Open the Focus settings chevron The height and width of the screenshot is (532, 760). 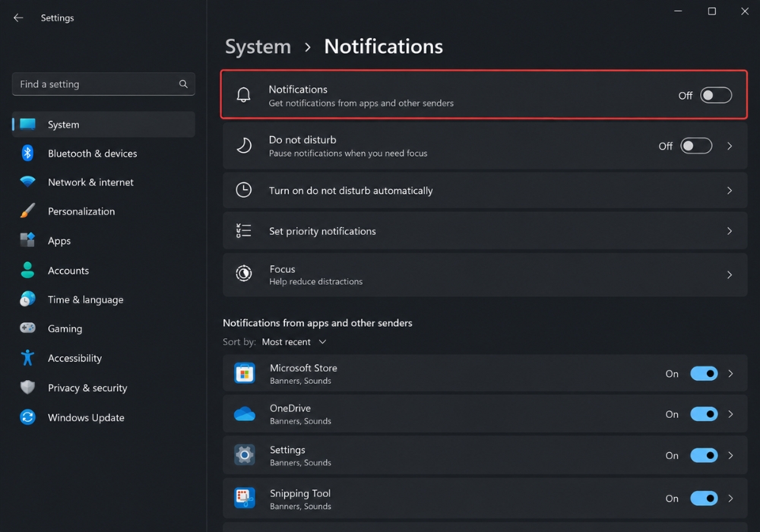(x=730, y=274)
